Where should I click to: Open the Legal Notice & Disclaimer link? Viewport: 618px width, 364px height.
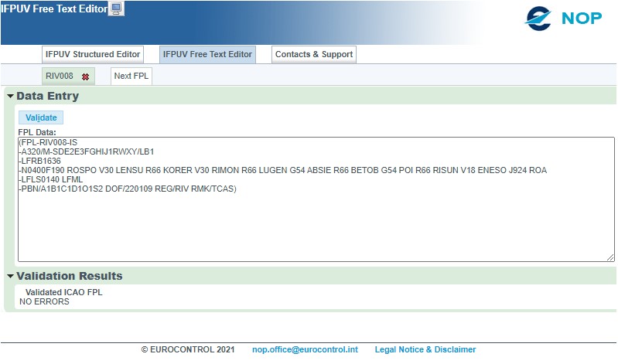point(425,349)
